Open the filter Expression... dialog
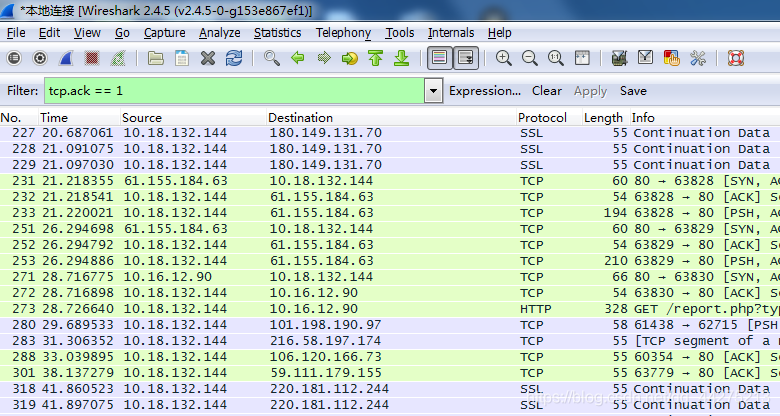Screen dimensions: 780x416 coord(485,91)
